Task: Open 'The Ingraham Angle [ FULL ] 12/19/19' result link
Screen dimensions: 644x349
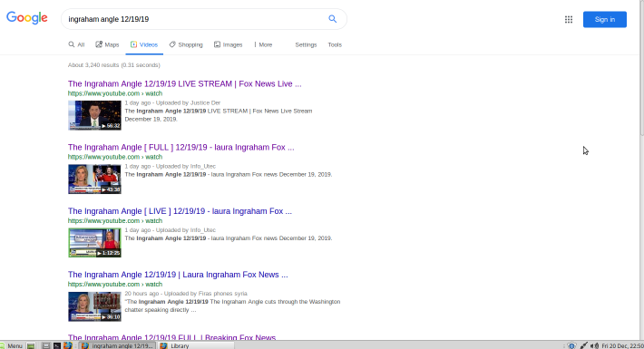Action: coord(181,148)
